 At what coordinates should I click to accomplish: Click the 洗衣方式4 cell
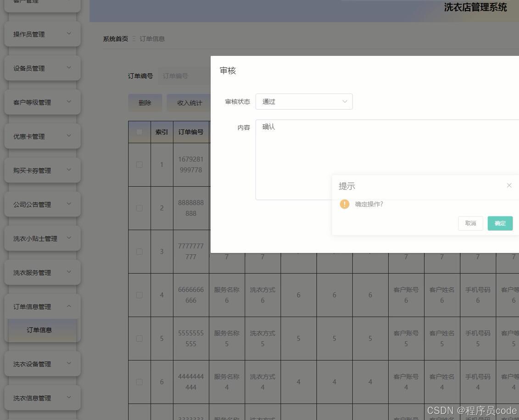[x=262, y=382]
